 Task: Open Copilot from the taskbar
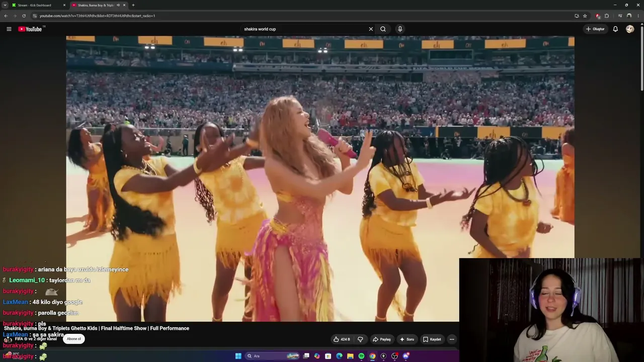tap(317, 356)
